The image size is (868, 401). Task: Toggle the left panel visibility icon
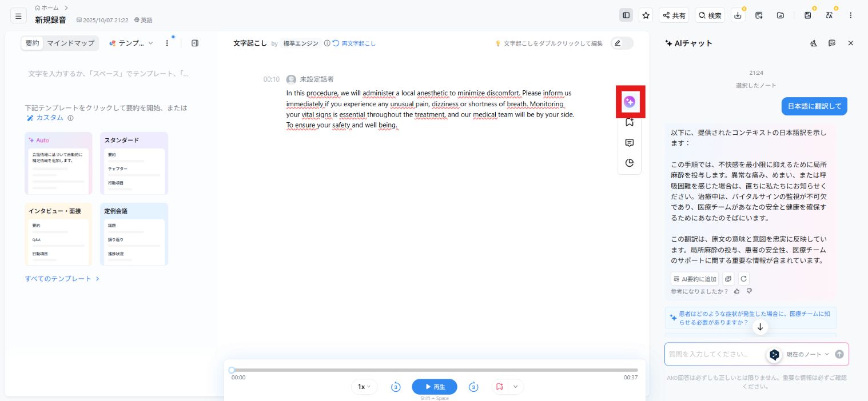pyautogui.click(x=626, y=15)
